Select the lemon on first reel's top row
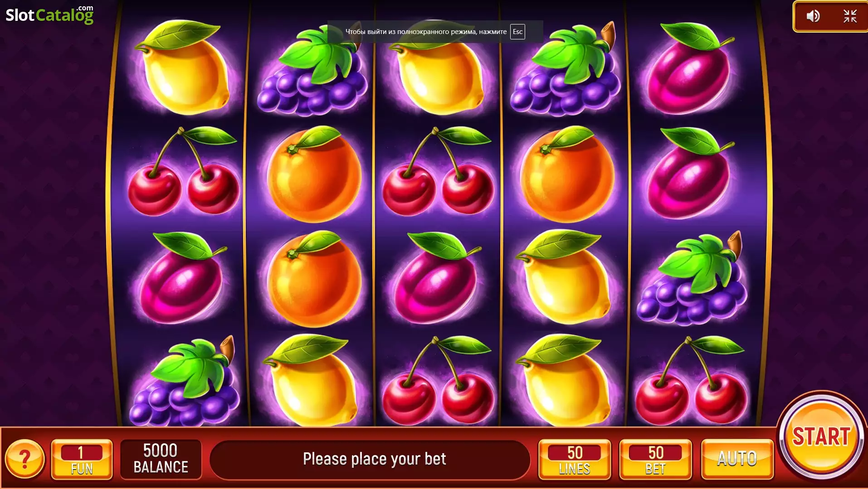This screenshot has height=489, width=868. 184,67
